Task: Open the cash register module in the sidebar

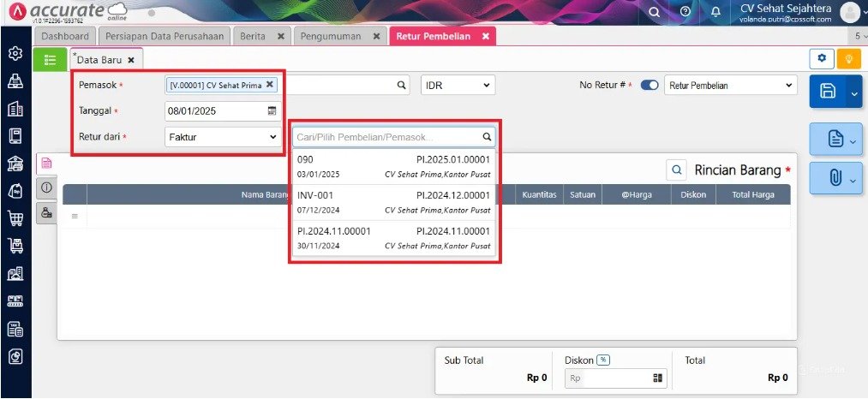Action: tap(15, 81)
